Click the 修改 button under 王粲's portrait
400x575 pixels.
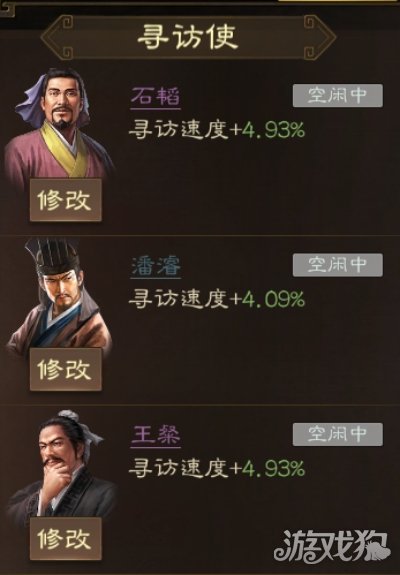click(x=66, y=539)
